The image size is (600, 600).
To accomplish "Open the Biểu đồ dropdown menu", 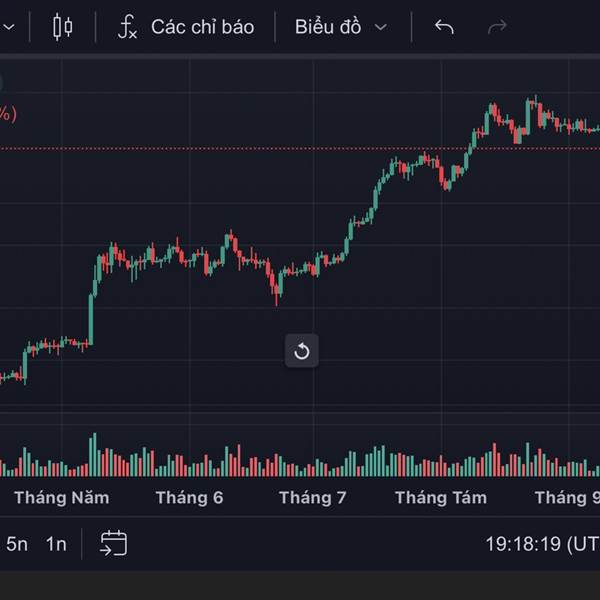I will coord(340,27).
